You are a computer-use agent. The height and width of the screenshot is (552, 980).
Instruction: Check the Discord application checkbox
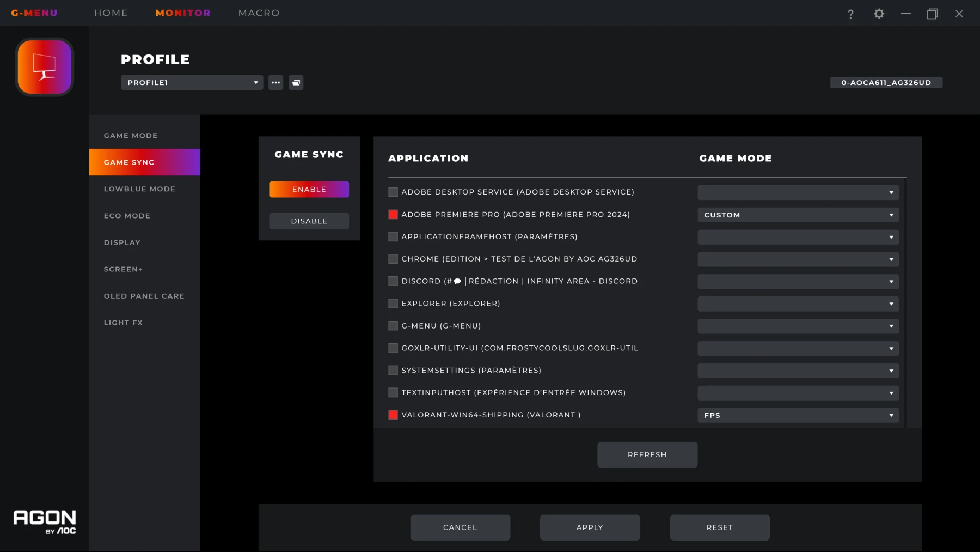click(393, 281)
